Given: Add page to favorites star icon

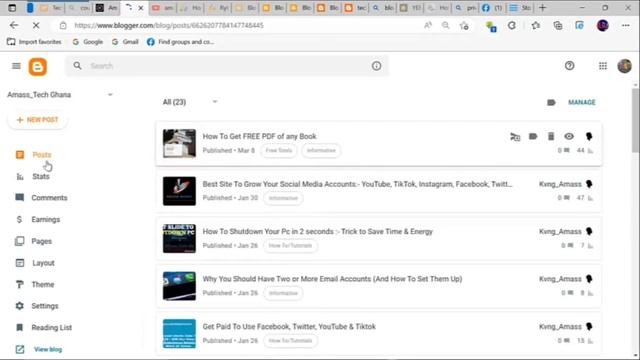Looking at the screenshot, I should tap(464, 25).
